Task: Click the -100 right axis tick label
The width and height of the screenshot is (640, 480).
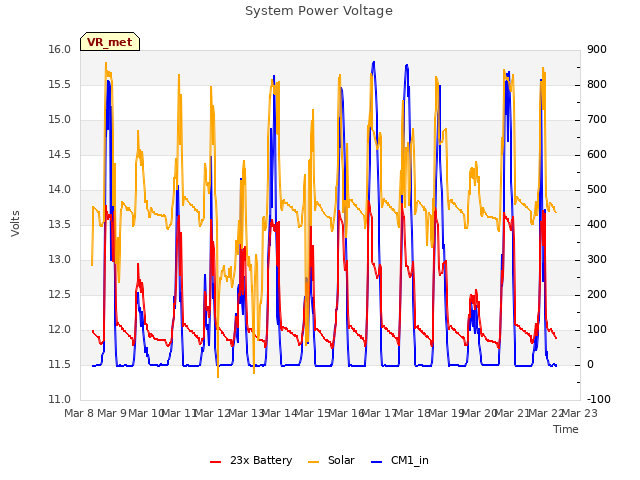Action: click(x=599, y=400)
